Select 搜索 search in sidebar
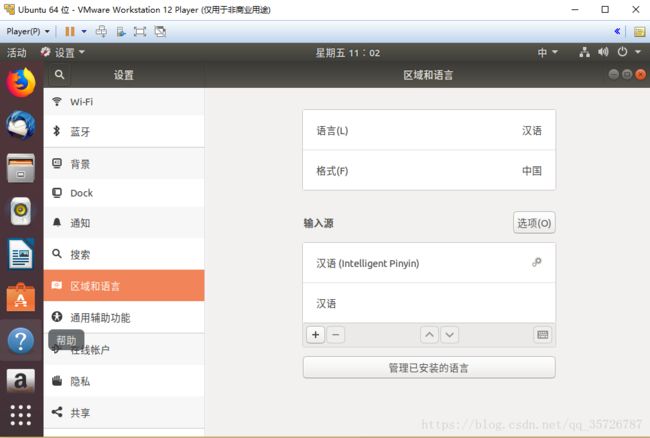Screen dimensions: 650x438 tap(124, 254)
